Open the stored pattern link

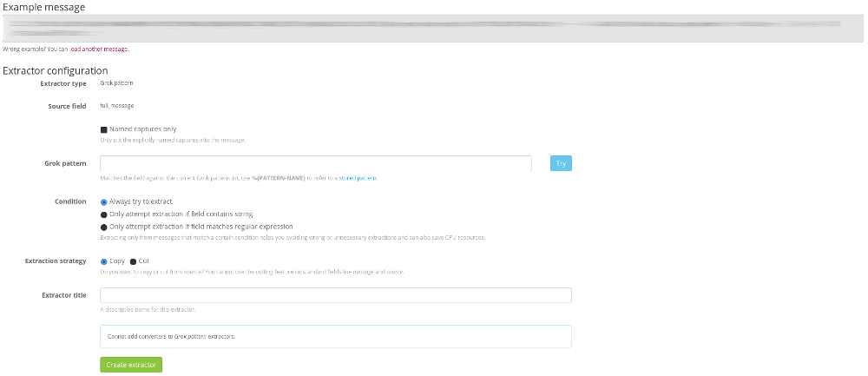(x=358, y=178)
